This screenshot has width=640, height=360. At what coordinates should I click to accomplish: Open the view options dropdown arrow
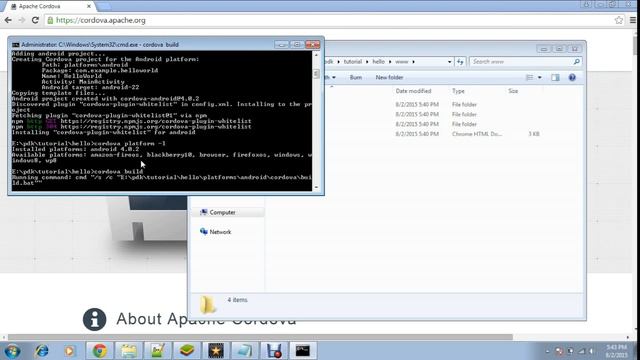pyautogui.click(x=540, y=78)
